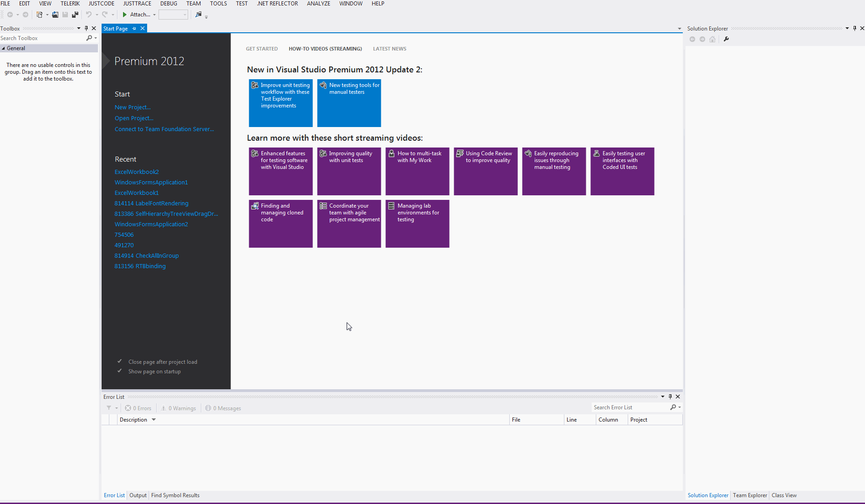Toggle auto-hide pin of Solution Explorer

(x=855, y=28)
